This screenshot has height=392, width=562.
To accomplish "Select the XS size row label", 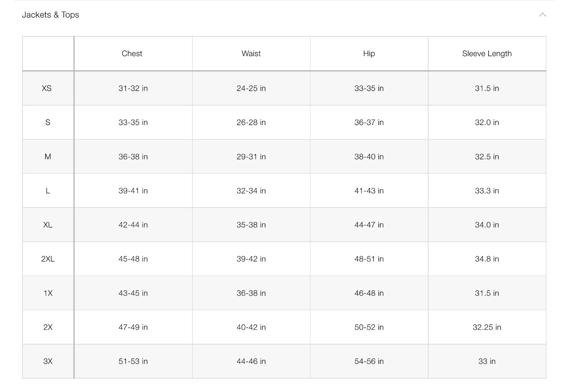I will coord(47,88).
